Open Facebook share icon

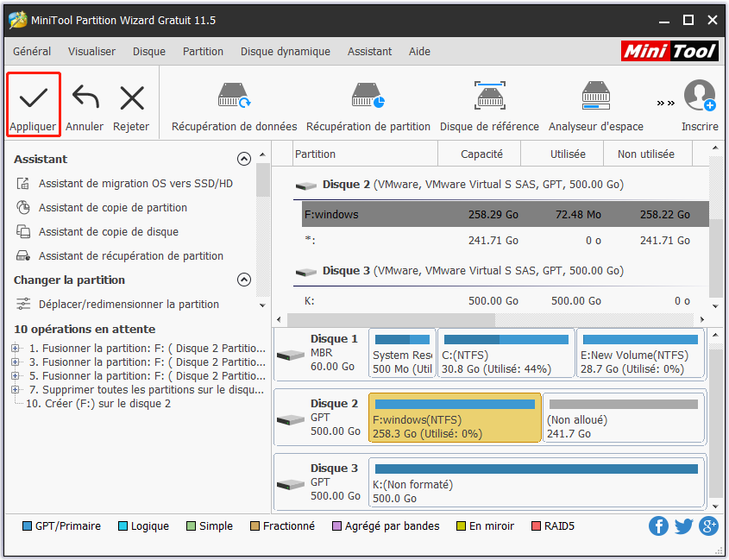point(658,526)
